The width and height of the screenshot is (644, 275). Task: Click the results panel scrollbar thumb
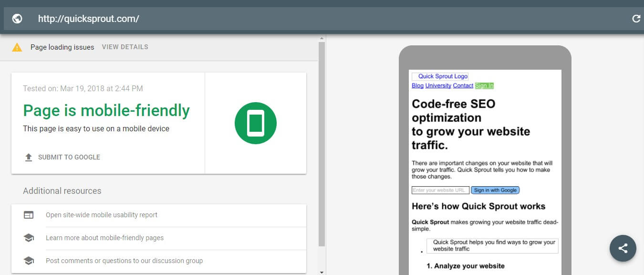click(322, 144)
